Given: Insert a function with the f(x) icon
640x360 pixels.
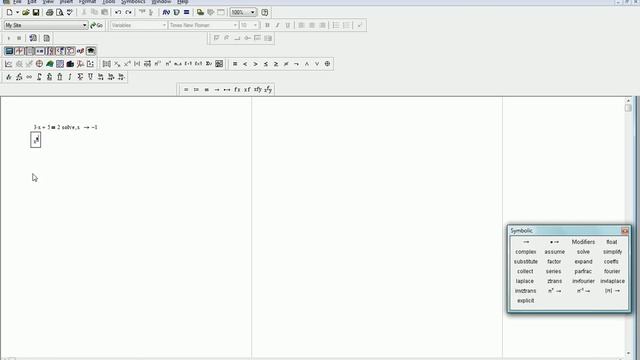Looking at the screenshot, I should (x=166, y=12).
